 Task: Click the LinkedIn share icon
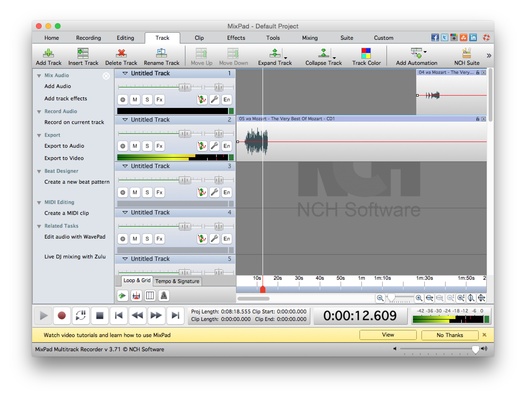click(x=473, y=38)
